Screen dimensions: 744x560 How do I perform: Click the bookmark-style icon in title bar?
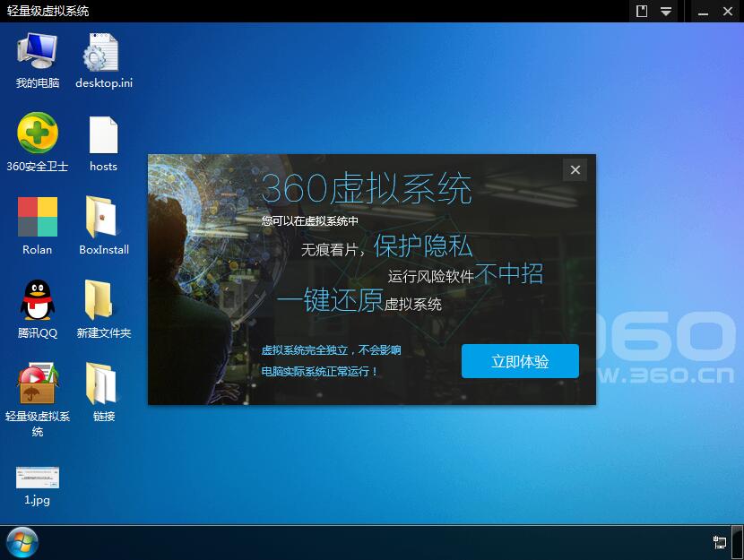pyautogui.click(x=642, y=11)
